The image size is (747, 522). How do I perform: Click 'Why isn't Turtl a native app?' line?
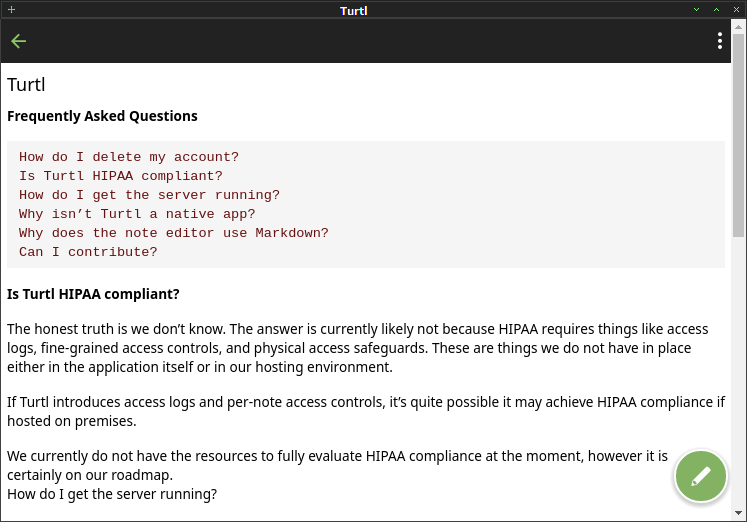(x=137, y=214)
